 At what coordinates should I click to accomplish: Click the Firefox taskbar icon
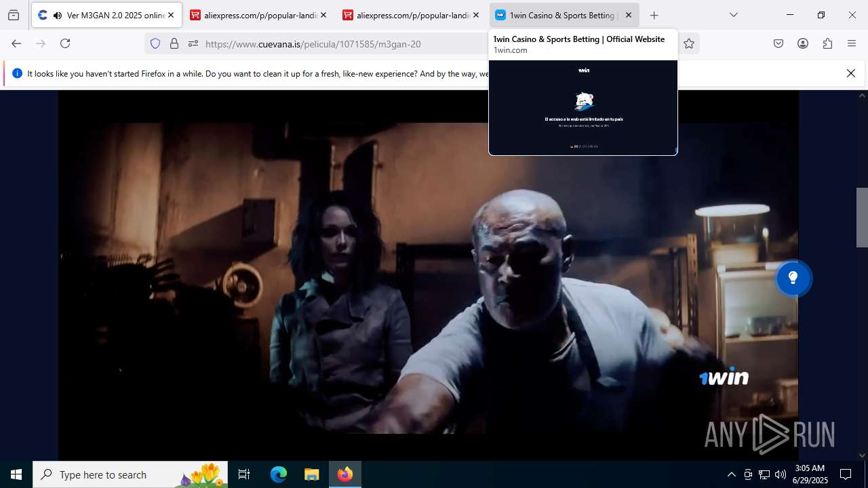[345, 474]
